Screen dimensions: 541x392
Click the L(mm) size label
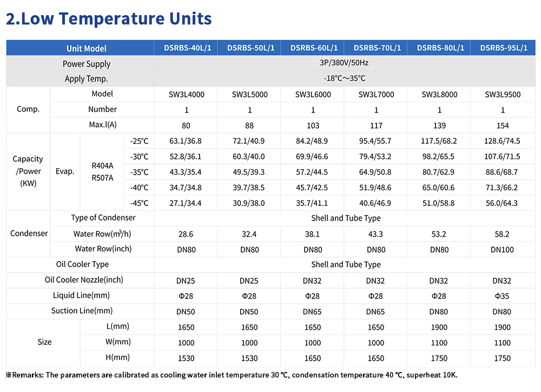(x=117, y=327)
